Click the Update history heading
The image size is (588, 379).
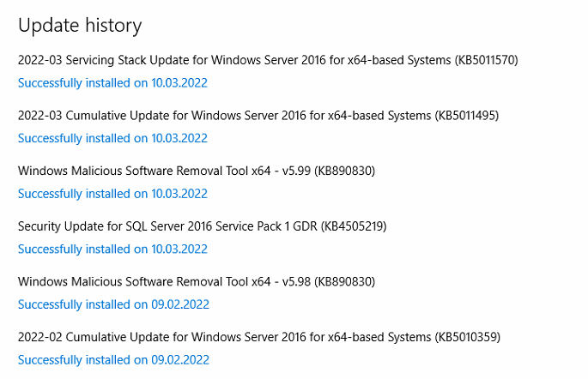click(x=80, y=26)
